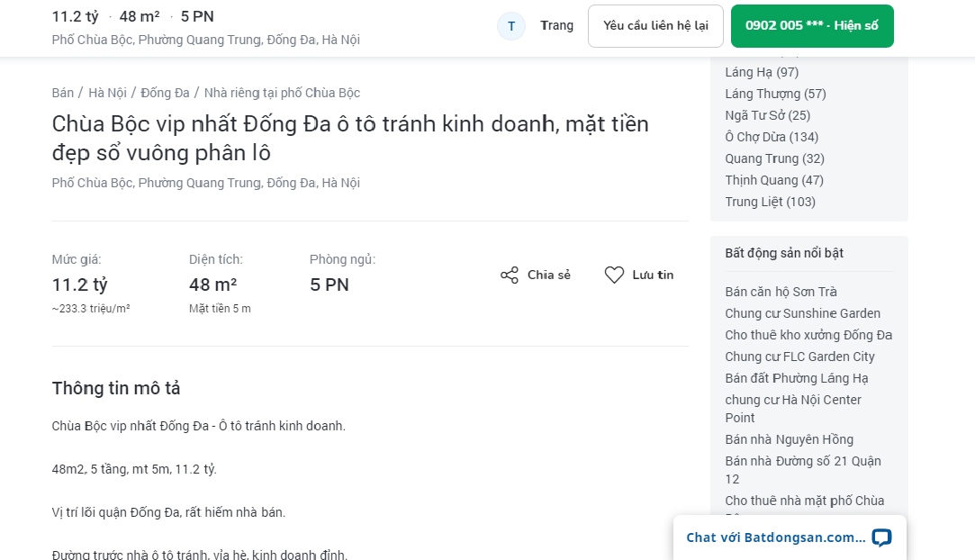Navigate to Đống Đa breadcrumb
Image resolution: width=975 pixels, height=560 pixels.
coord(165,93)
